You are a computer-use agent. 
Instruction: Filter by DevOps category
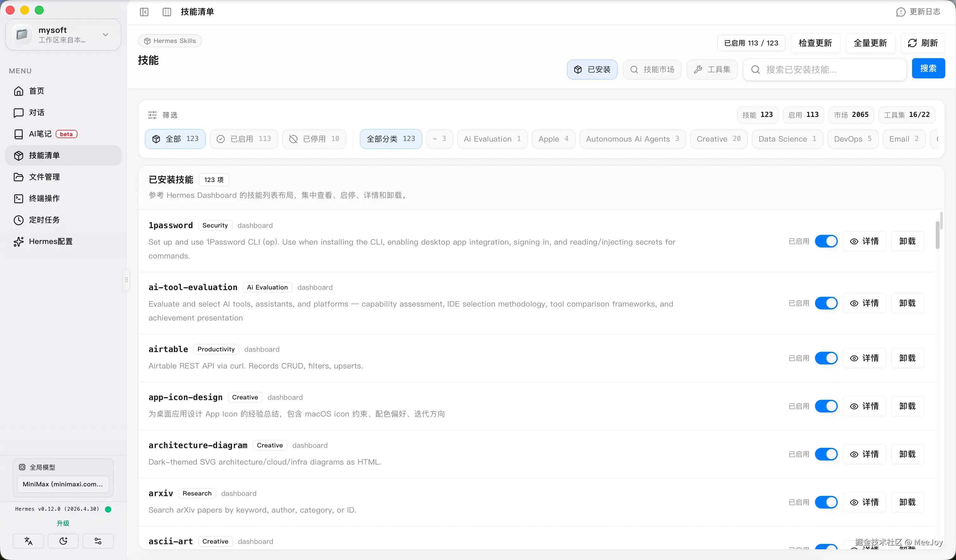point(853,139)
